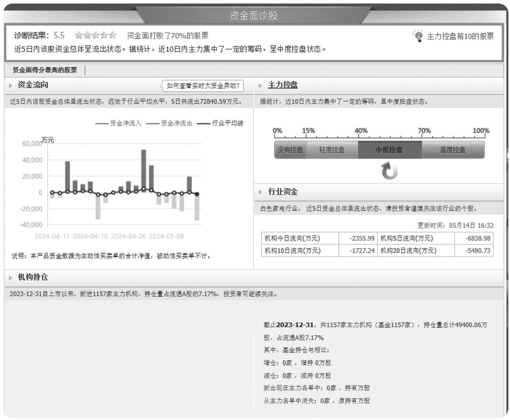Open 资金面得分最高的股票 tab
The height and width of the screenshot is (420, 510).
click(x=44, y=70)
